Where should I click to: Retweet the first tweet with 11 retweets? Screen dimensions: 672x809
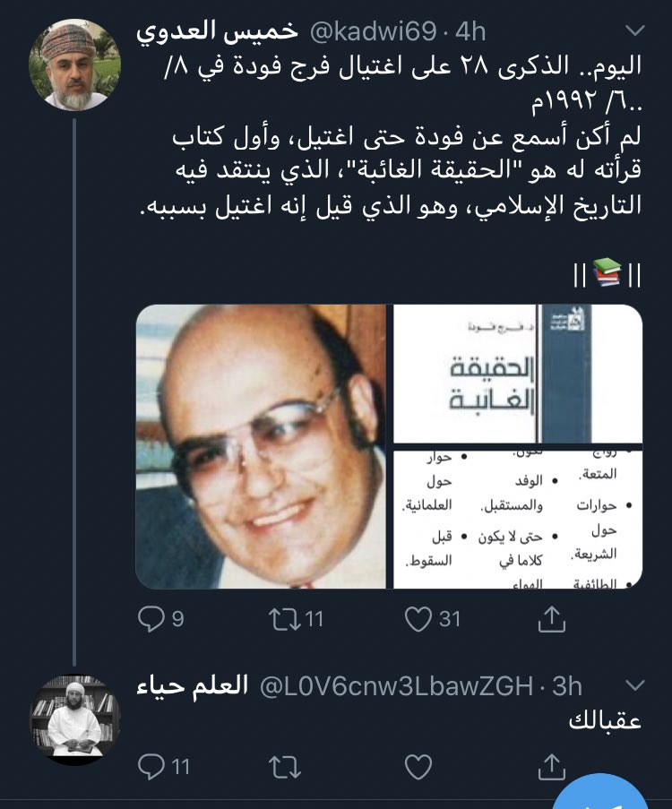[297, 618]
